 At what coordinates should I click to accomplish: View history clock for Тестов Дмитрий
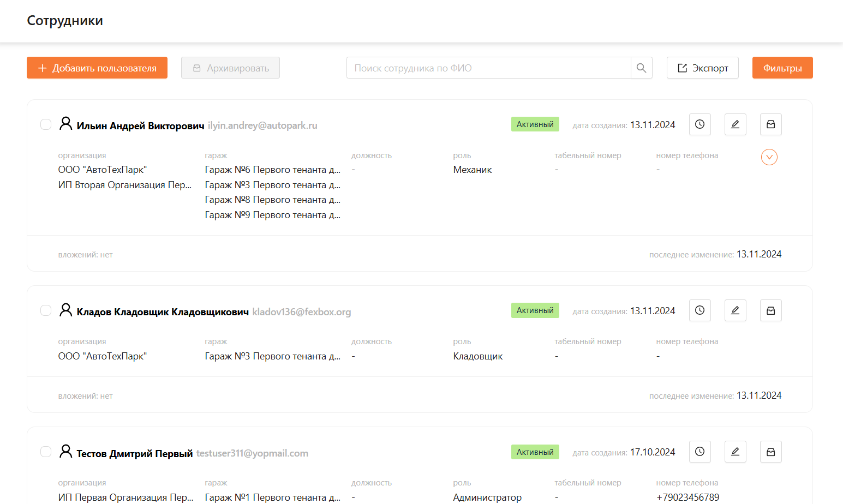click(699, 452)
